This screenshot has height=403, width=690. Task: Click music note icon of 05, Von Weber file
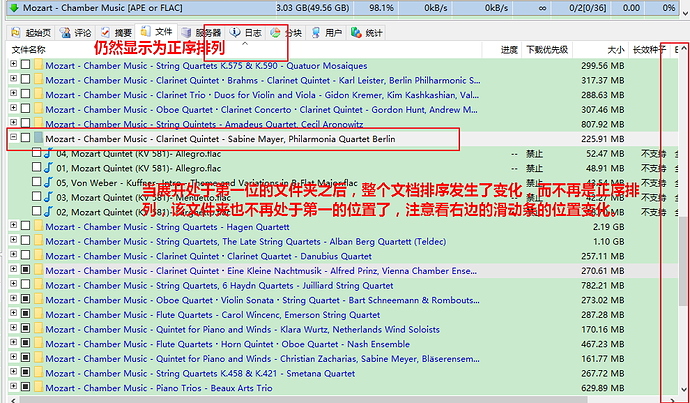click(48, 182)
